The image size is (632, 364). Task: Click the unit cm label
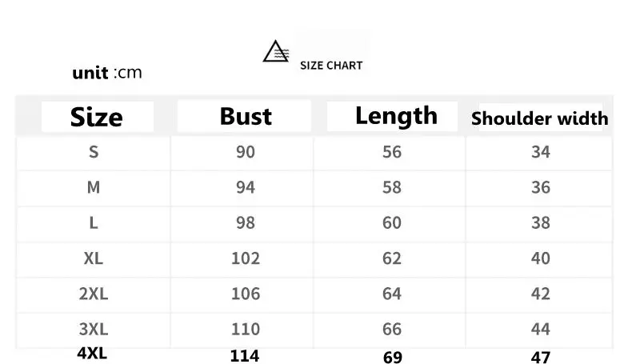[x=107, y=73]
